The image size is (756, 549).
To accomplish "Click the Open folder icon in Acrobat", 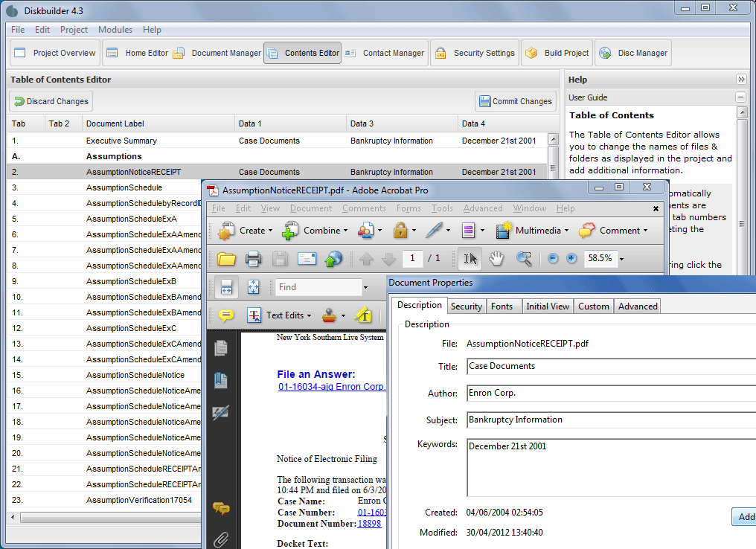I will [226, 260].
